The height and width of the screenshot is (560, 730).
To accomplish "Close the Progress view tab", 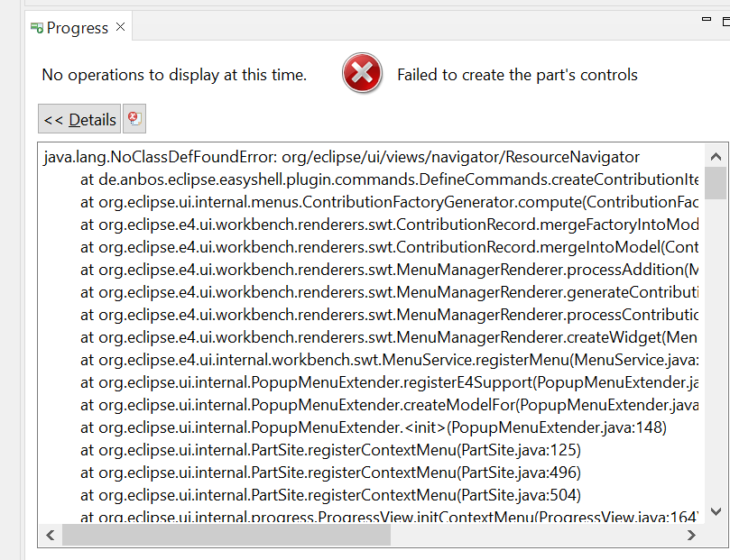I will (119, 28).
